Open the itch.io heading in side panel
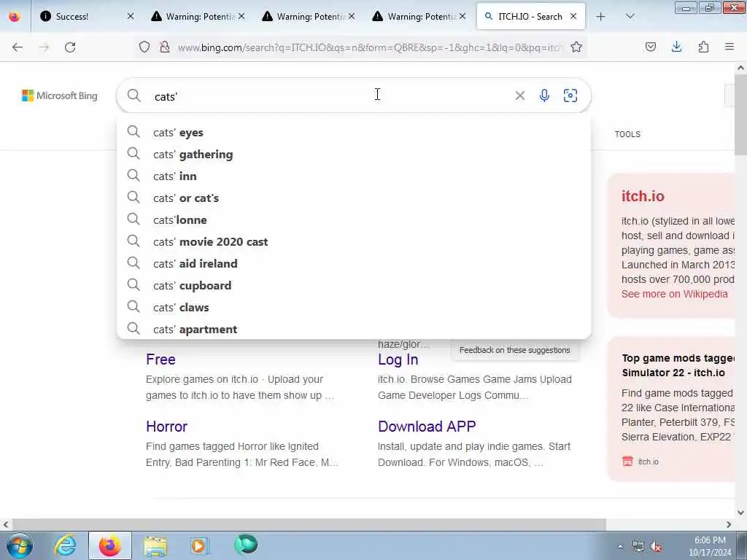This screenshot has width=747, height=560. click(643, 196)
